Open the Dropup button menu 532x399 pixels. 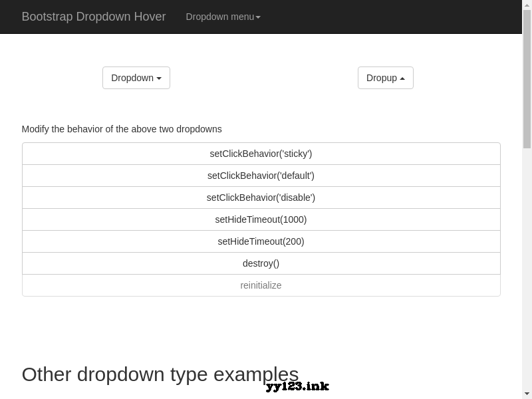click(x=386, y=78)
